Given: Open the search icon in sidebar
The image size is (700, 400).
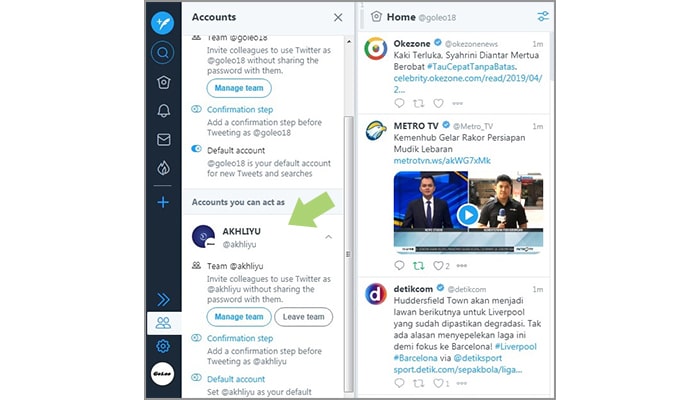Looking at the screenshot, I should click(x=163, y=53).
